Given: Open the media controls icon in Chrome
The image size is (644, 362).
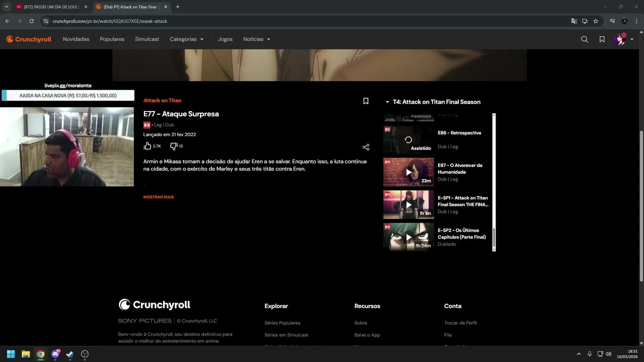Looking at the screenshot, I should coord(612,21).
